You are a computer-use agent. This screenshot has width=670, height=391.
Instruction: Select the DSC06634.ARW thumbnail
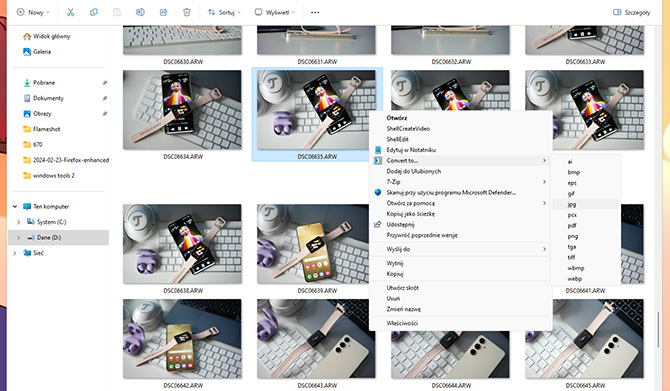tap(182, 110)
